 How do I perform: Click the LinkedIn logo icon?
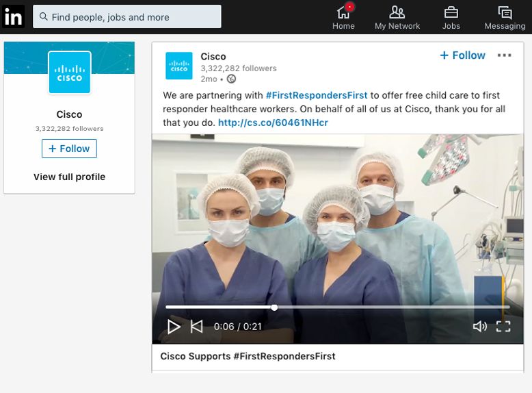tap(14, 16)
